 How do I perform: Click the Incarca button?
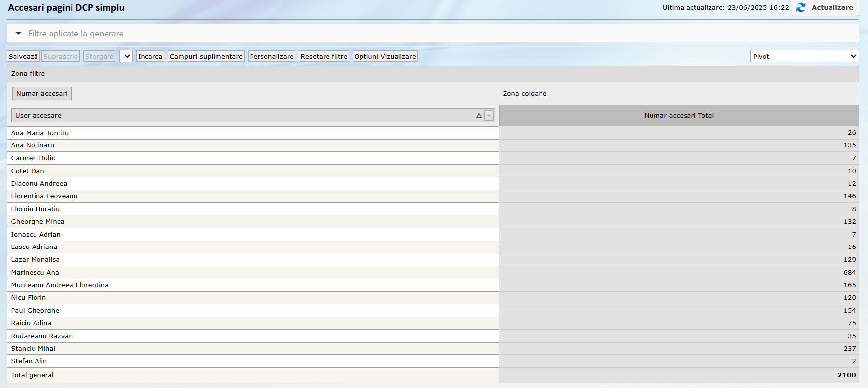[150, 56]
